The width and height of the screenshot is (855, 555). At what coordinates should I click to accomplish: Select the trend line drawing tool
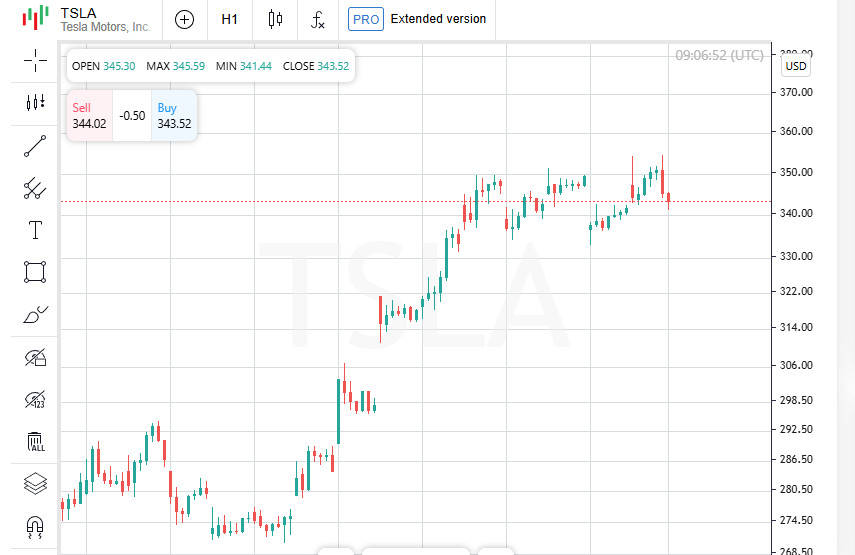coord(35,146)
